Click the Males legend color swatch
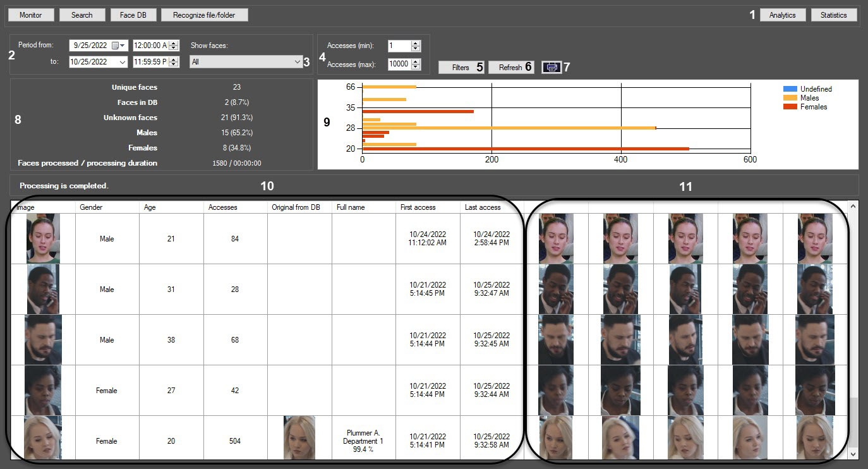 tap(790, 98)
